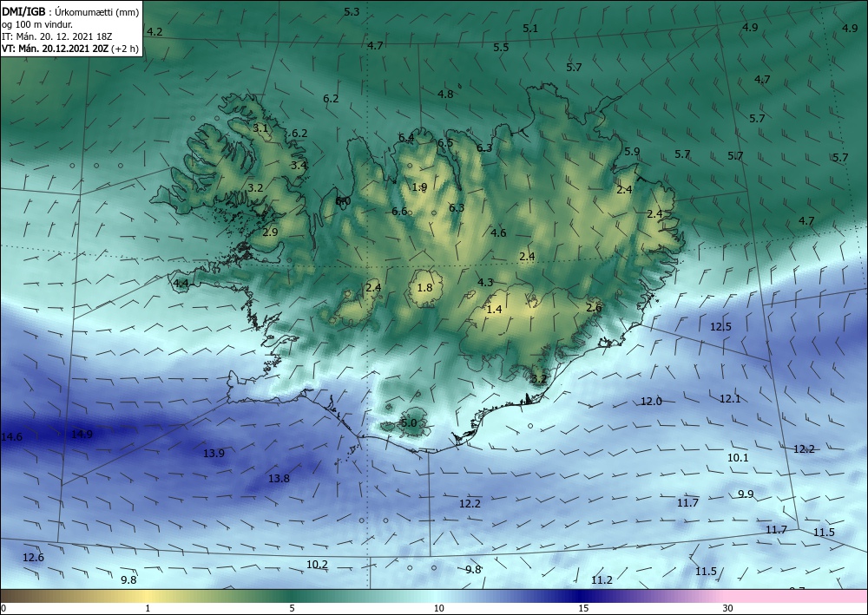This screenshot has width=868, height=615.
Task: Click the 'DMI/IGB : Úrkomumætti (mm)' title line
Action: tap(70, 11)
